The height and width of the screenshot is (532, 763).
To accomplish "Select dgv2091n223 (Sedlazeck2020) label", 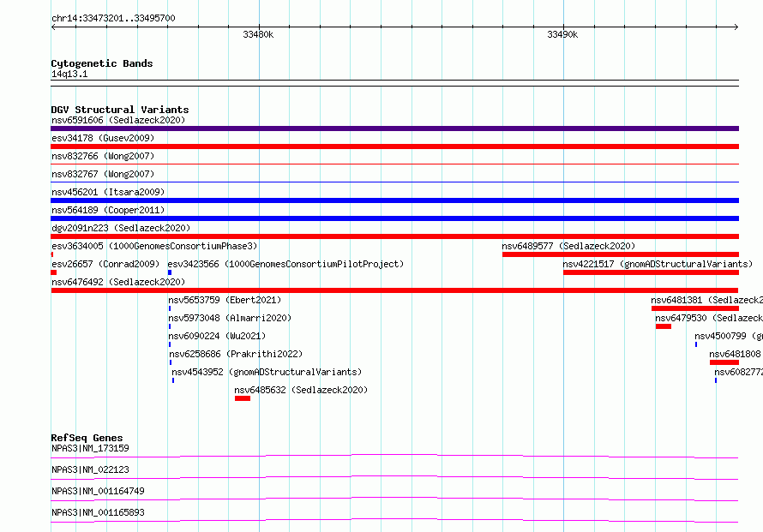I will 121,228.
